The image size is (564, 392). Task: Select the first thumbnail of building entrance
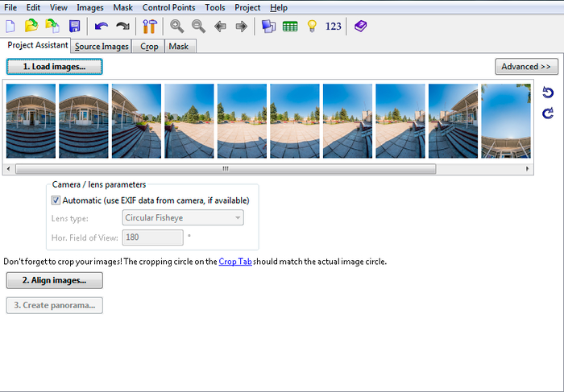[x=31, y=121]
